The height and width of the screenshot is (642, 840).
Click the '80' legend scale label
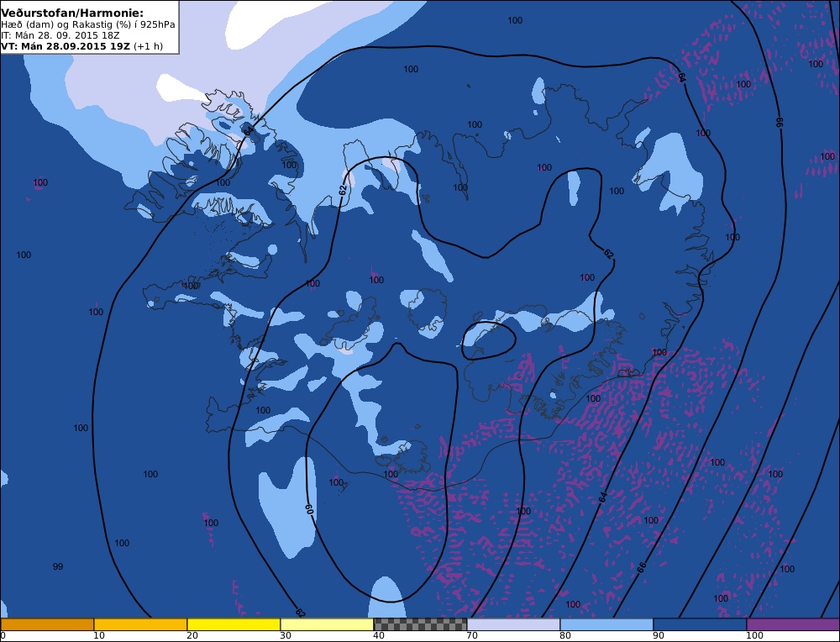point(564,636)
